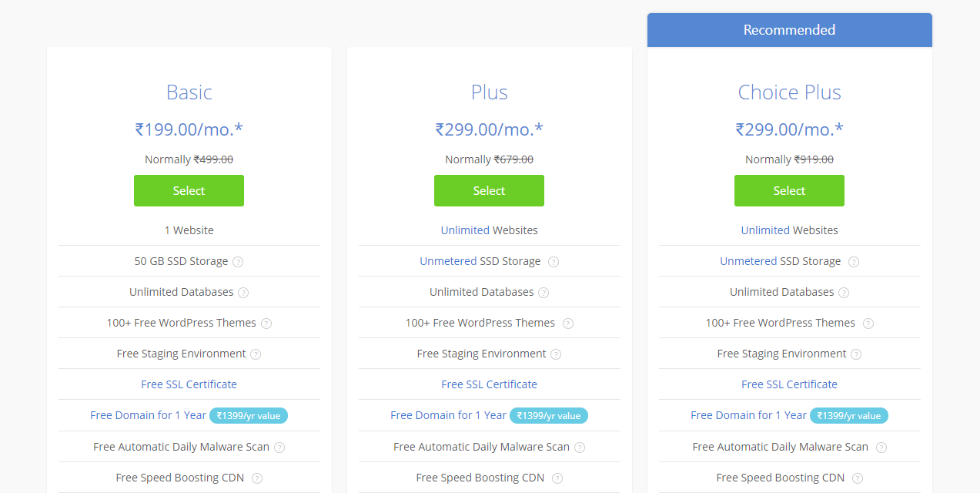Click ₹1399/yr value badge in Basic plan
This screenshot has width=980, height=493.
pos(249,416)
